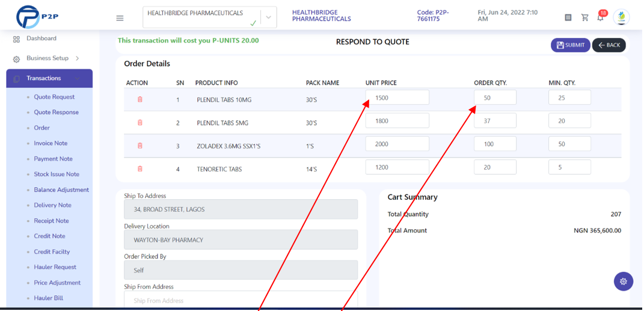Select TENORETIC TABS product text
This screenshot has width=644, height=311.
pos(219,169)
